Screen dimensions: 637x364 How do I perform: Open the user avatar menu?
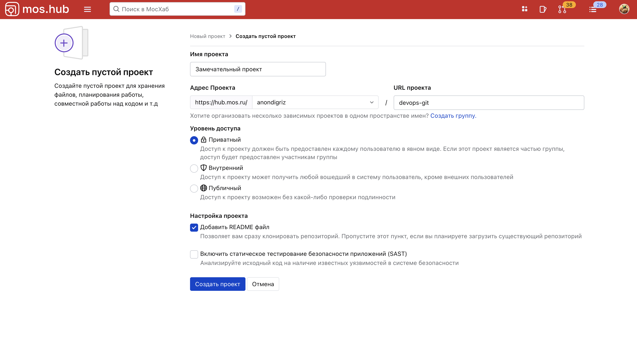click(624, 9)
